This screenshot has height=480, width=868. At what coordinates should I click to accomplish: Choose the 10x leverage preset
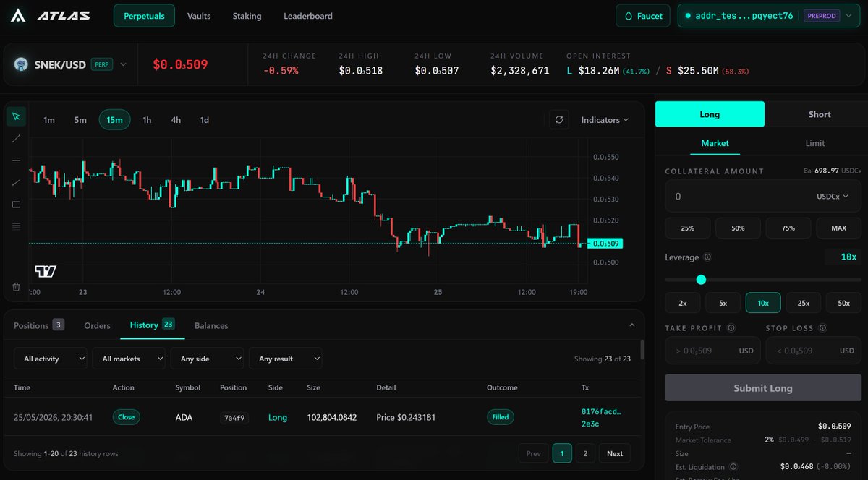[763, 303]
